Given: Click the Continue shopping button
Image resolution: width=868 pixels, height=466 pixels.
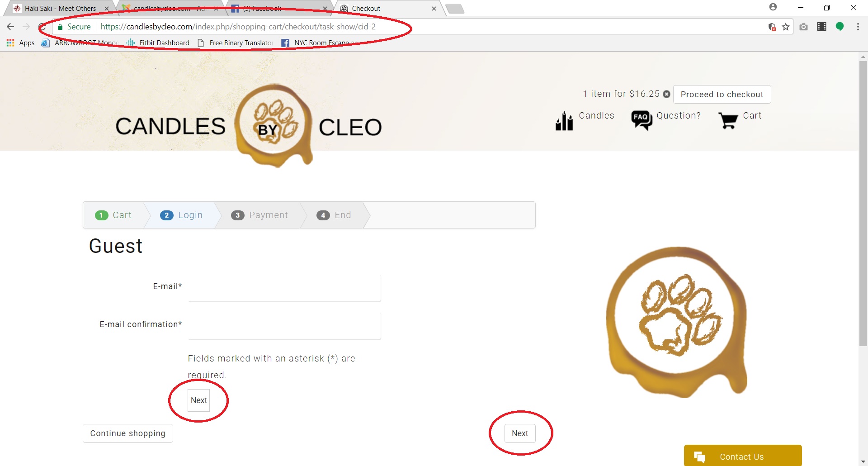Looking at the screenshot, I should pos(128,433).
